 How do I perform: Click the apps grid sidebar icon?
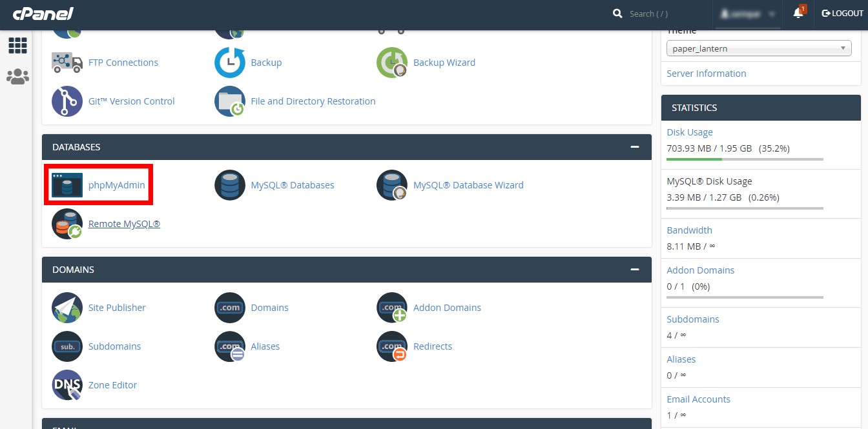(17, 45)
